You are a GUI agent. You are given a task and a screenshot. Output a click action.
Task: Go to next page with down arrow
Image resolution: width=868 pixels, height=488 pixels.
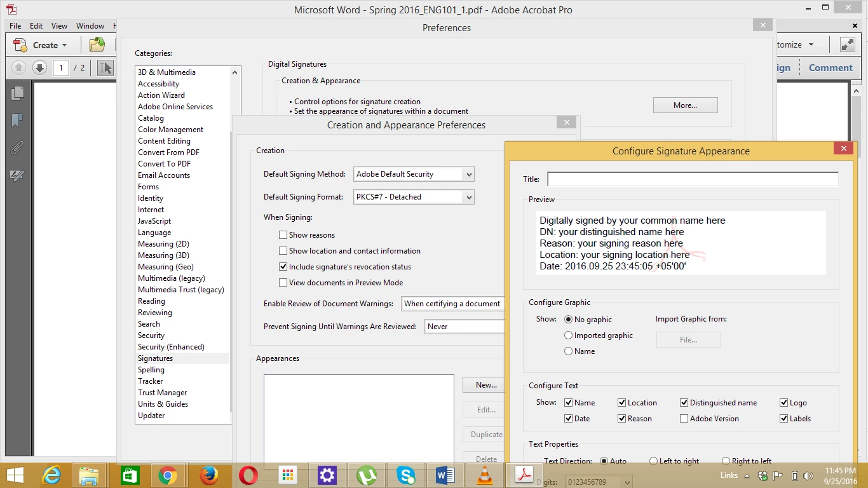point(39,67)
